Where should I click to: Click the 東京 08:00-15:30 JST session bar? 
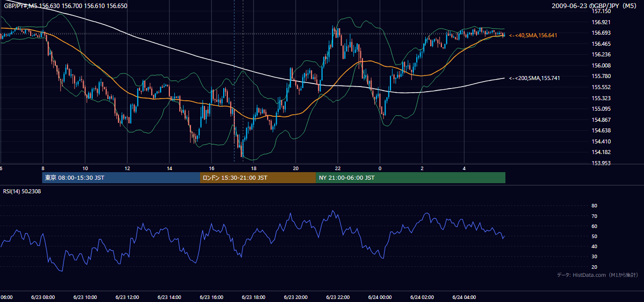point(121,178)
